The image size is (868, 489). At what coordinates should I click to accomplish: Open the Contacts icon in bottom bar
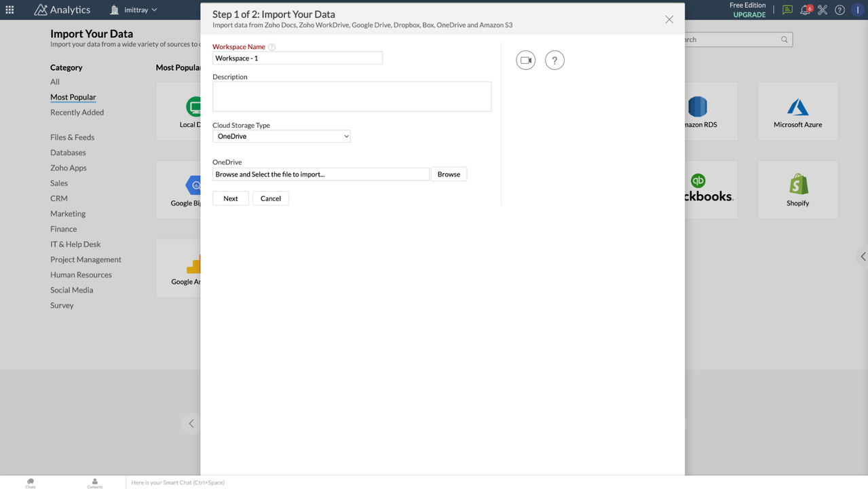click(95, 482)
